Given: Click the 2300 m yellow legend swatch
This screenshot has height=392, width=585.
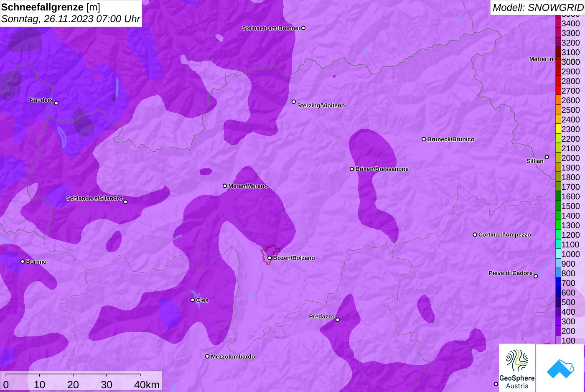Looking at the screenshot, I should (x=558, y=128).
